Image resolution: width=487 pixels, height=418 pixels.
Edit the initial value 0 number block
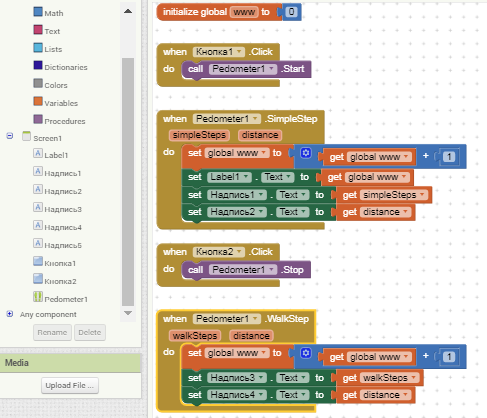coord(292,12)
